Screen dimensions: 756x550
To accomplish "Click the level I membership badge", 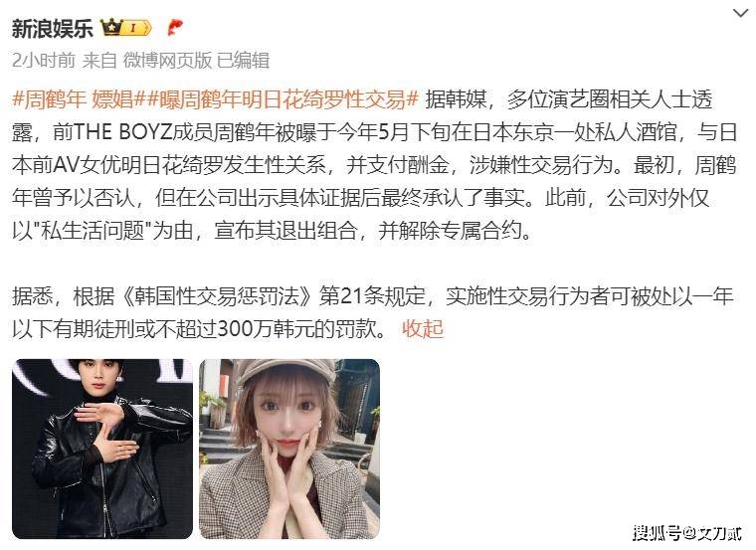I will click(135, 28).
